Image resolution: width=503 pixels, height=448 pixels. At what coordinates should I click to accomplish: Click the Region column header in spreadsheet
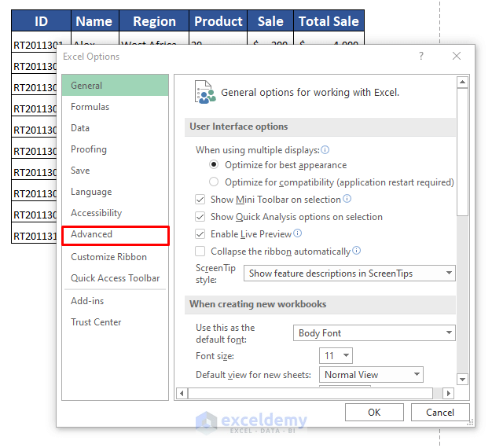(154, 21)
